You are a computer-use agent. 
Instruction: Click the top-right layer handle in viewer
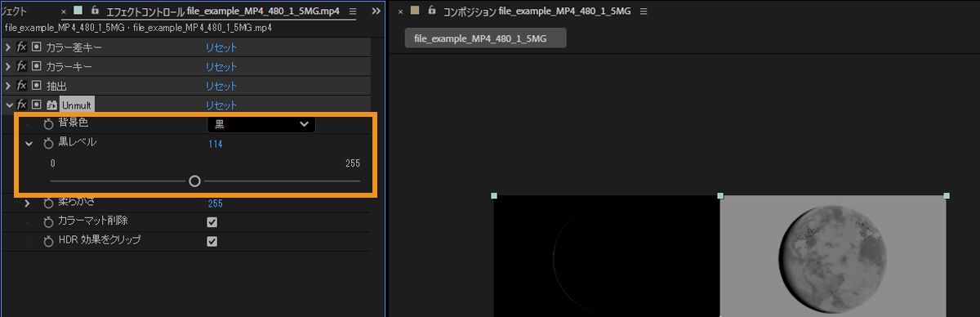pyautogui.click(x=947, y=196)
